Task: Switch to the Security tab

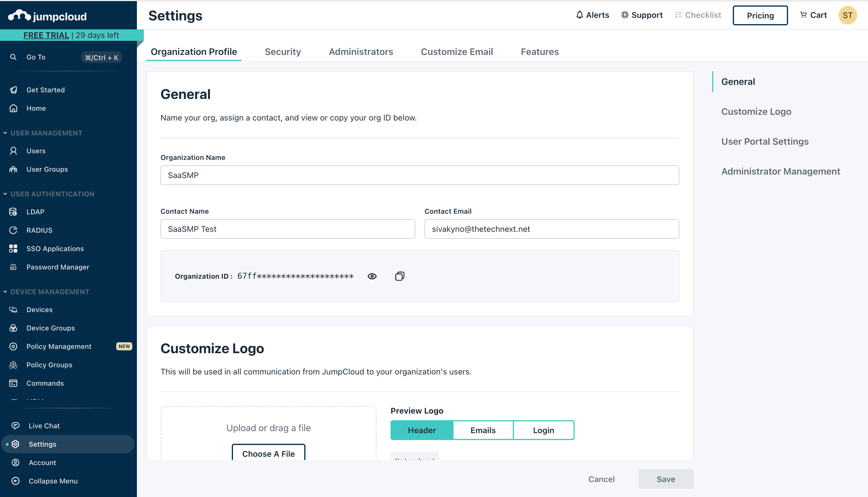Action: click(x=283, y=51)
